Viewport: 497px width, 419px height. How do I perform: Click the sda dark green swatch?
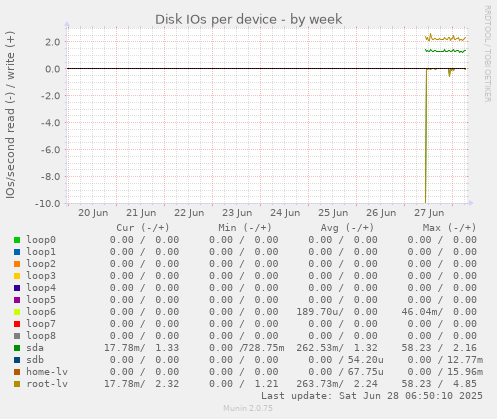(x=17, y=348)
